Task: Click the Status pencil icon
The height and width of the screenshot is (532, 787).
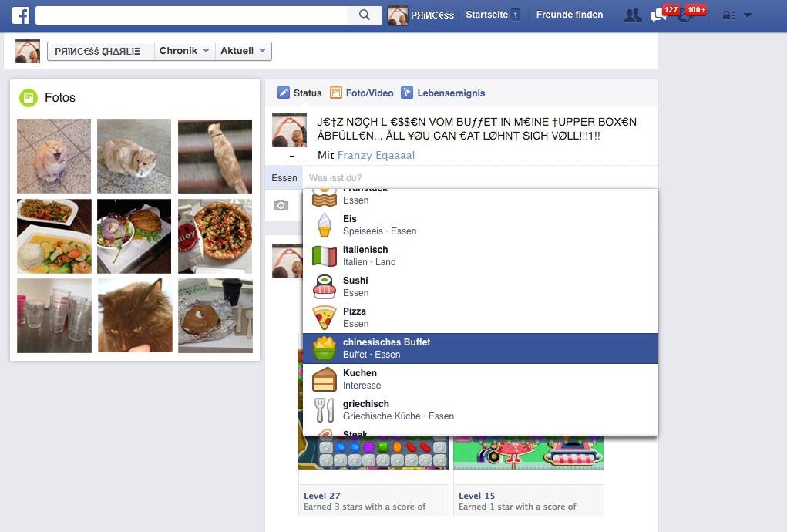Action: 284,93
